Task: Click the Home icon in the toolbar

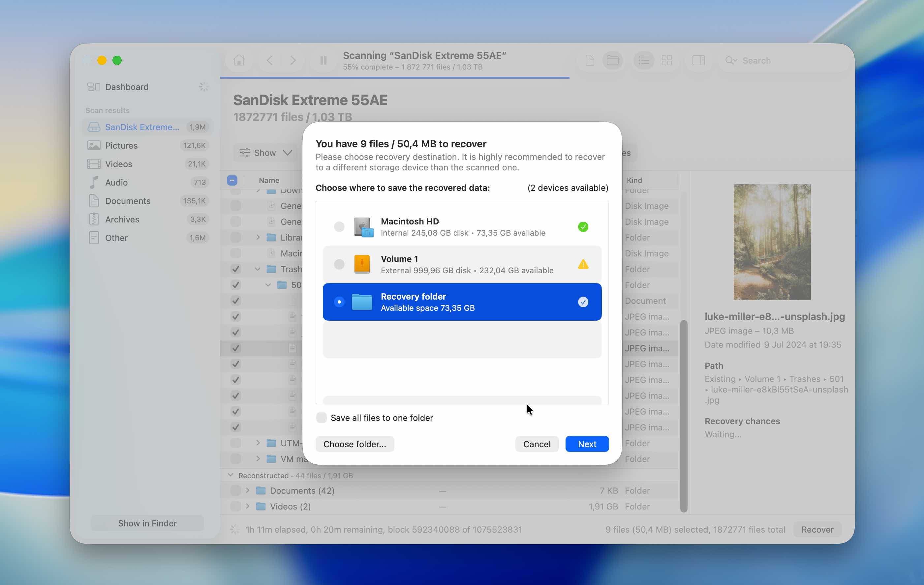Action: [x=239, y=60]
